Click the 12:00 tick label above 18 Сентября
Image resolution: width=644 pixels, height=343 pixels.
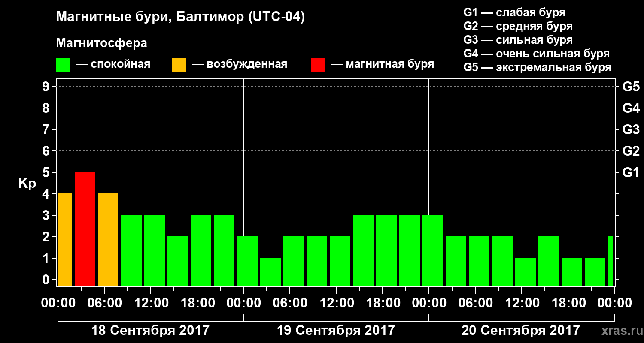(x=151, y=303)
